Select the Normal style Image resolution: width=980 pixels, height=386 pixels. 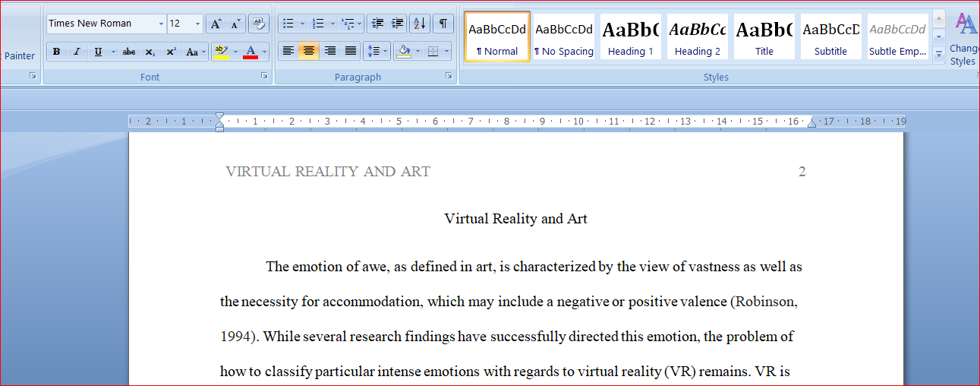[497, 36]
